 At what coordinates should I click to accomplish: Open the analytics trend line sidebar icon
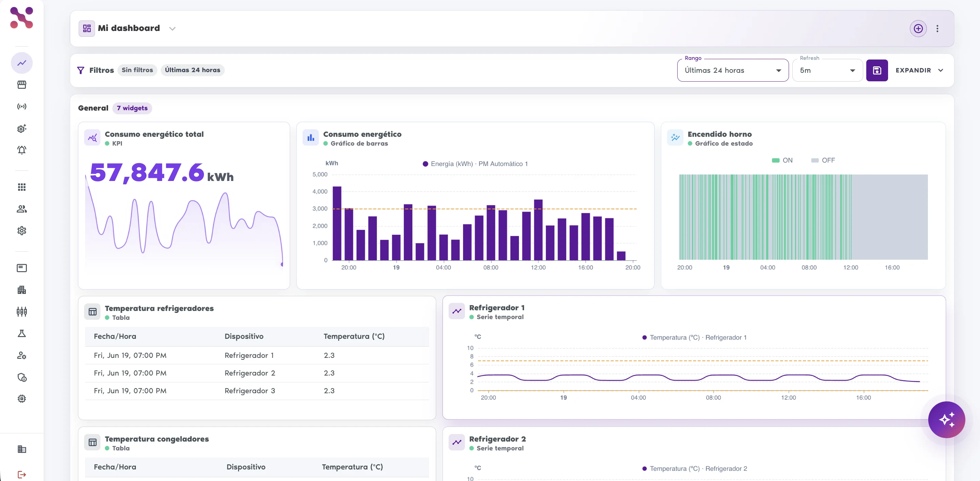pos(22,63)
